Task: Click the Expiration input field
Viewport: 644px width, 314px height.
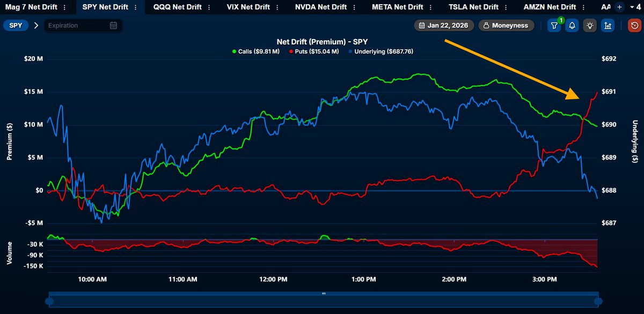Action: [83, 25]
